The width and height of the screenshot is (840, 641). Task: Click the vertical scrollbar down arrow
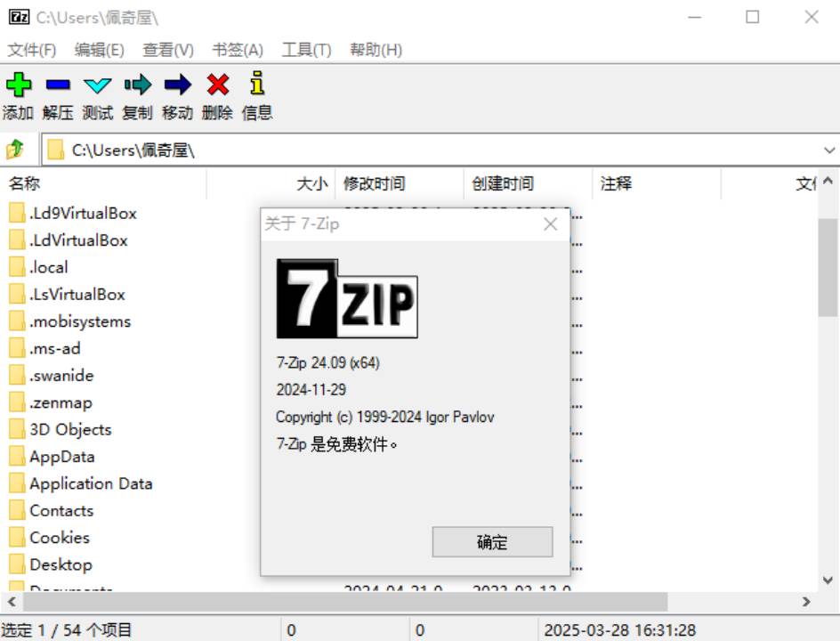tap(828, 580)
